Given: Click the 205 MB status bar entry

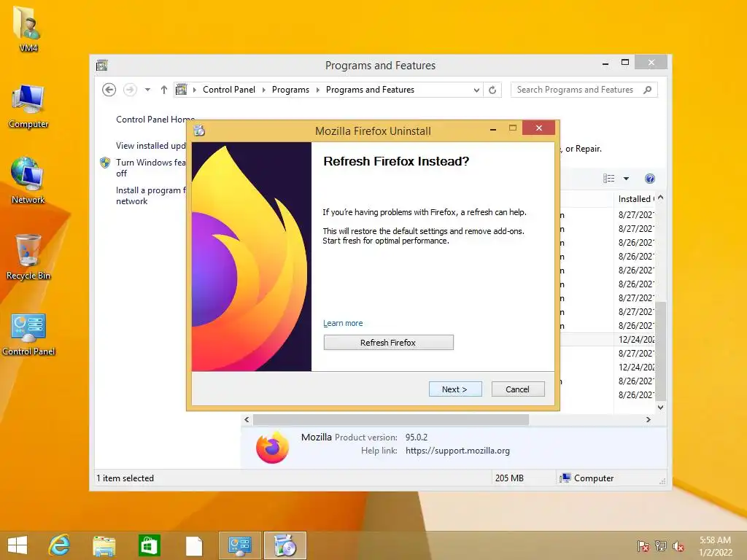Looking at the screenshot, I should pyautogui.click(x=509, y=478).
